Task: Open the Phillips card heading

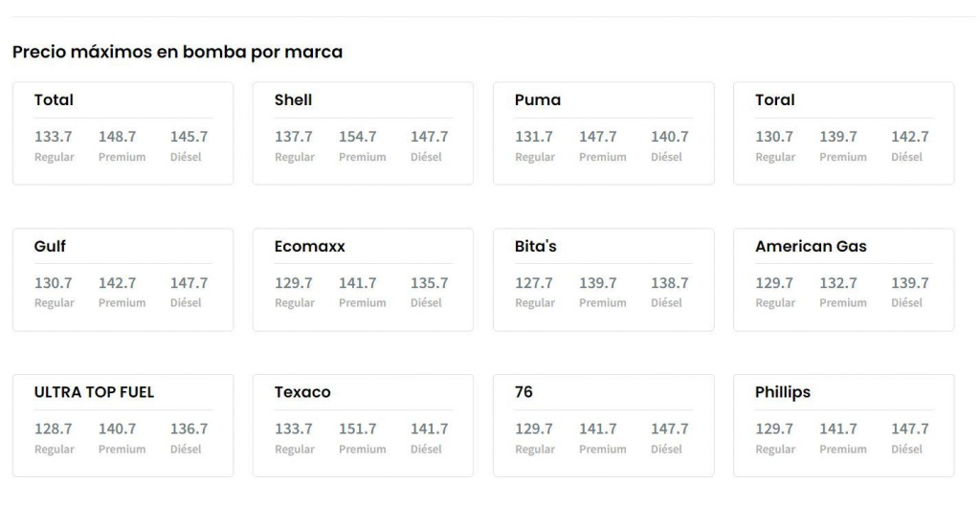Action: tap(782, 392)
